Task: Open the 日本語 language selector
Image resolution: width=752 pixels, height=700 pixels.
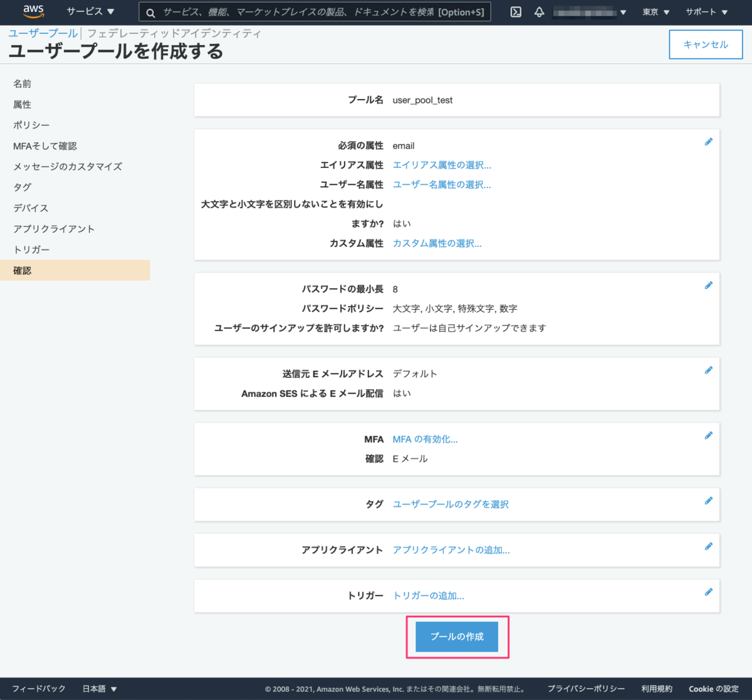Action: pyautogui.click(x=100, y=689)
